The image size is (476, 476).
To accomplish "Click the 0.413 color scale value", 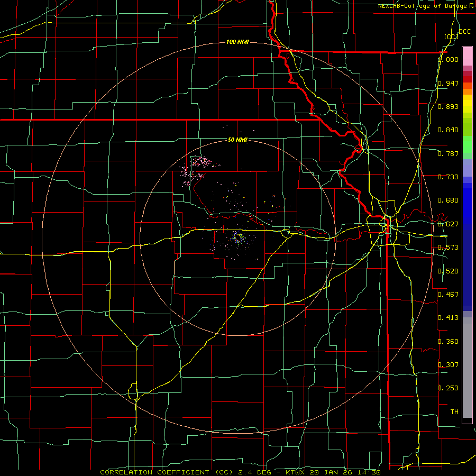I will point(448,318).
